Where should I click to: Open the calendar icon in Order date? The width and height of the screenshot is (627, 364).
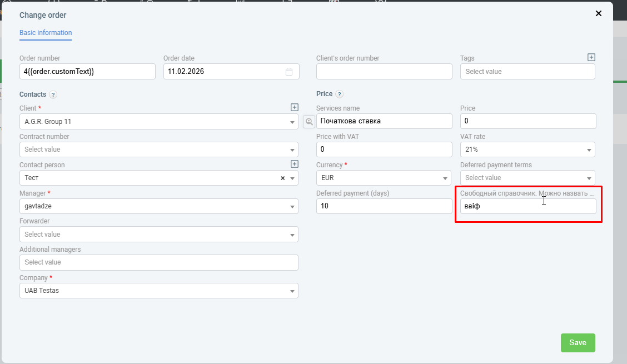click(289, 72)
